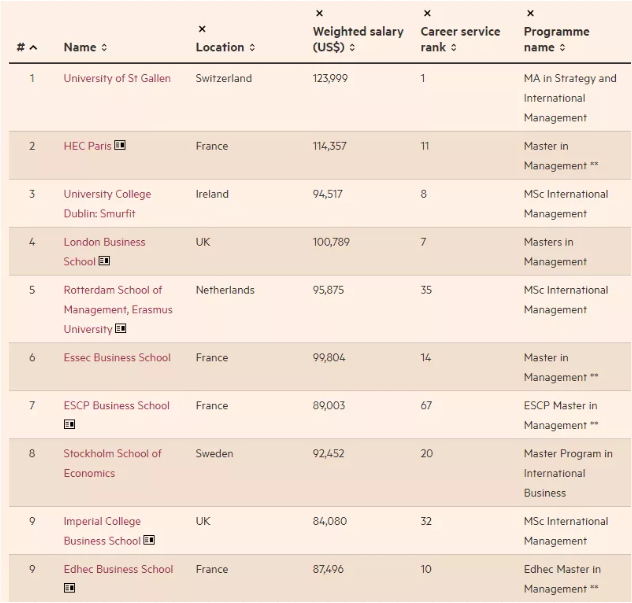Viewport: 632px width, 603px height.
Task: Visit Essec Business School link
Action: click(x=117, y=358)
